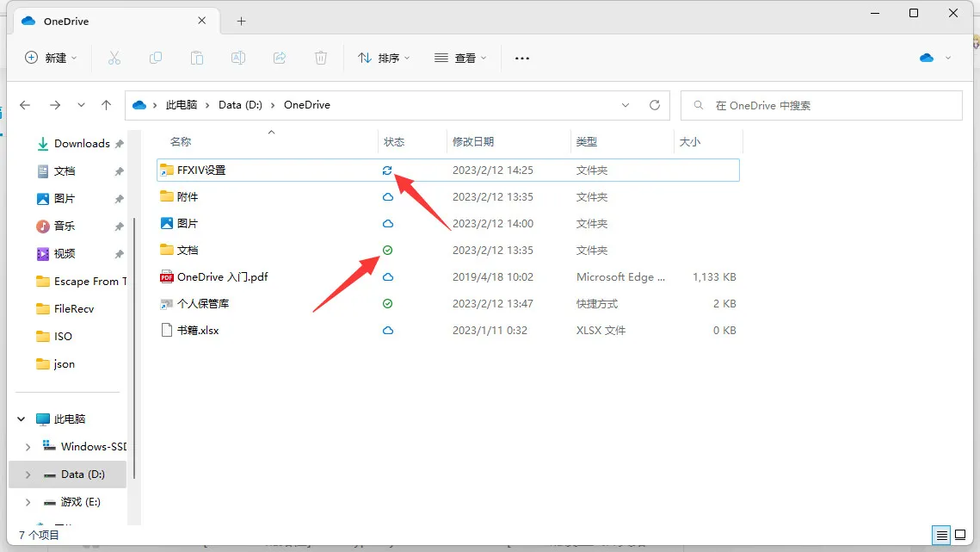980x552 pixels.
Task: Click the Cut scissors icon
Action: point(114,59)
